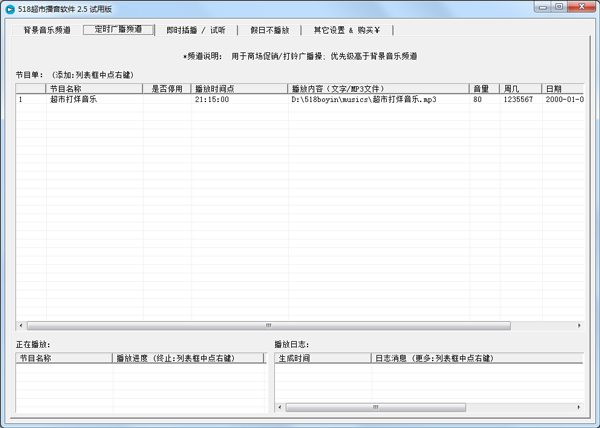Click the 播放时间点 column header
This screenshot has height=428, width=600.
point(239,89)
